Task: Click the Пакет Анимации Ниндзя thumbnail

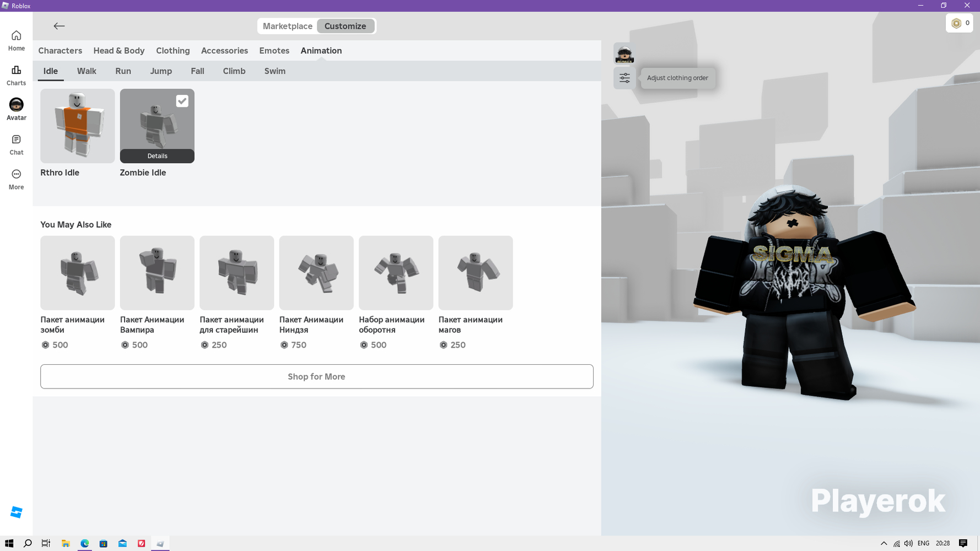Action: pos(316,273)
